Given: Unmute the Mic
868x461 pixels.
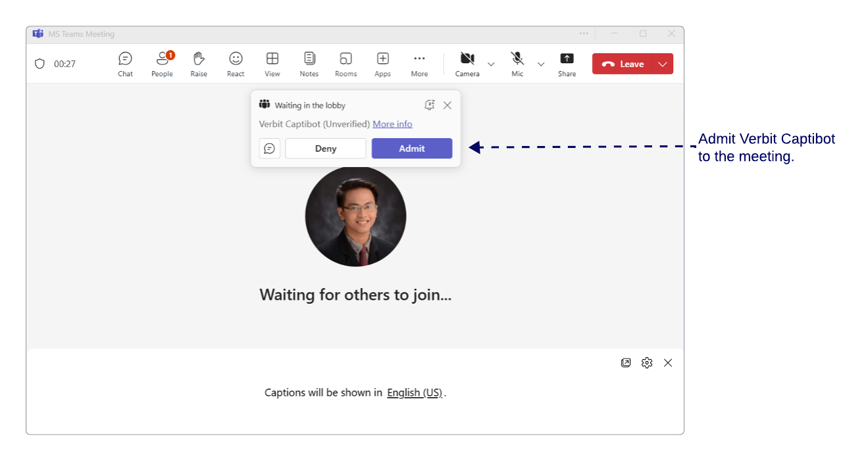Looking at the screenshot, I should click(517, 64).
